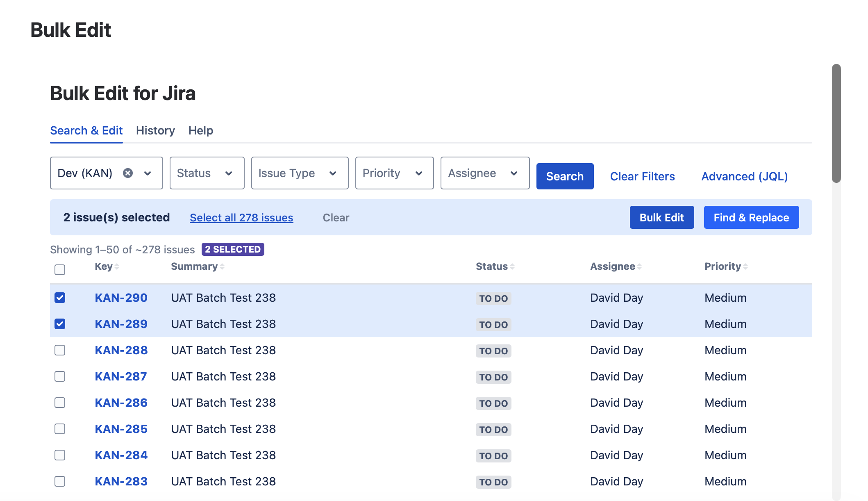
Task: Open the Priority filter dropdown
Action: tap(394, 173)
